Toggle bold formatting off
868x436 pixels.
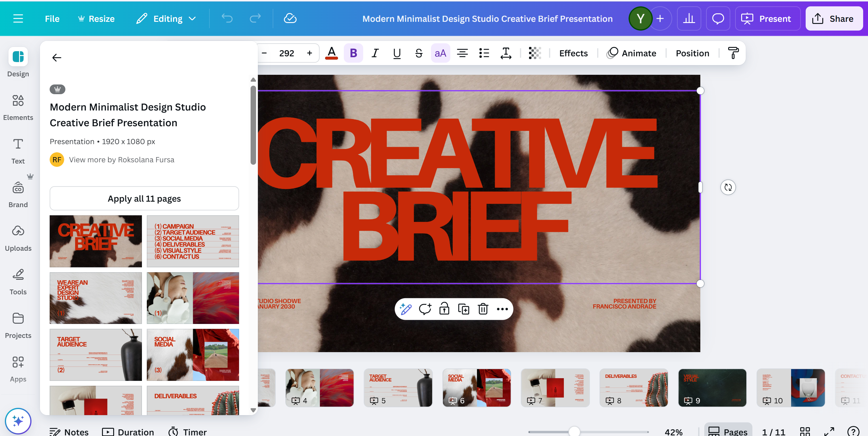[x=353, y=53]
